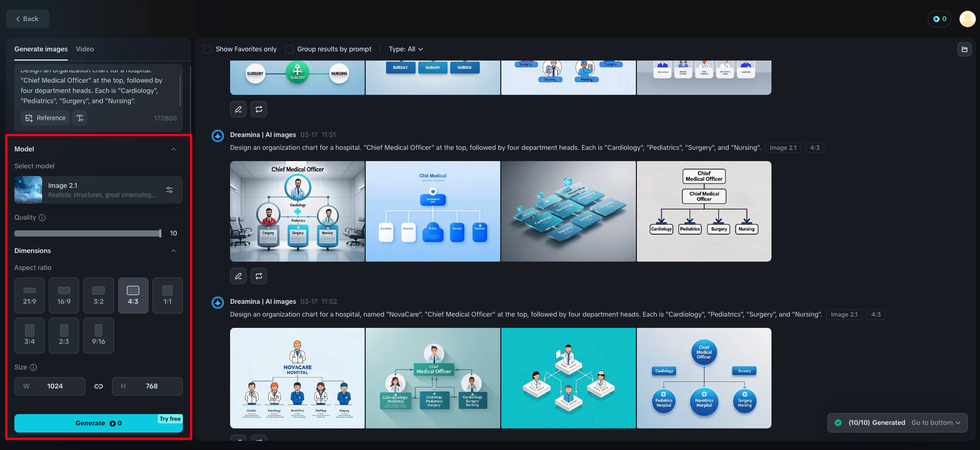This screenshot has width=980, height=450.
Task: Open the 3D office Chief Medical Officer image
Action: pos(297,211)
